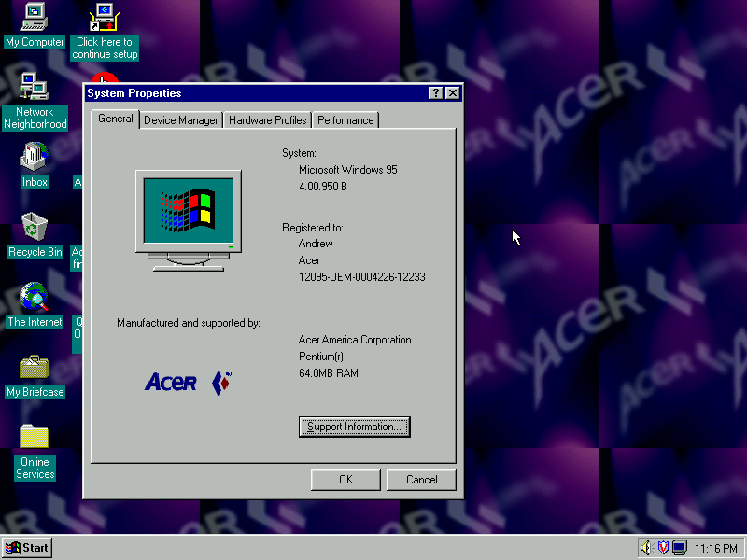Open the Online Services folder
This screenshot has height=560, width=747.
35,437
